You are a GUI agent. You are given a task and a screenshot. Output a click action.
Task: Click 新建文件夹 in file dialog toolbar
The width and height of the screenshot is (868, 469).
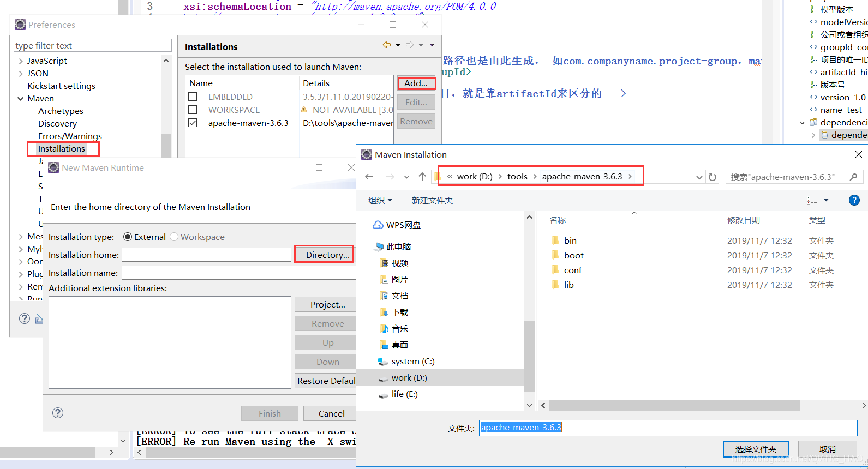tap(432, 200)
